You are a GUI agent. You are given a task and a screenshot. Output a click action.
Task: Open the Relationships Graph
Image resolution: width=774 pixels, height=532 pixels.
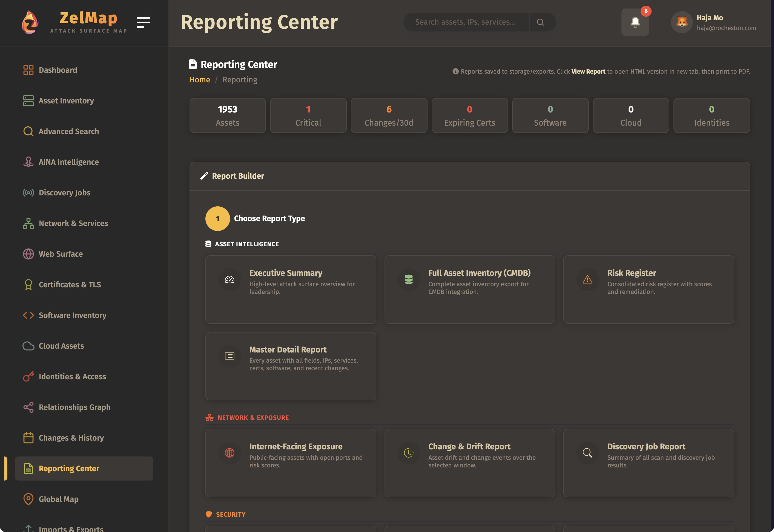tap(74, 407)
